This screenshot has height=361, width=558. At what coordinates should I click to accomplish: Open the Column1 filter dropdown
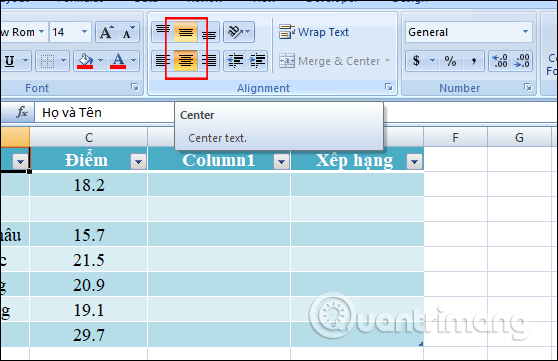click(281, 162)
